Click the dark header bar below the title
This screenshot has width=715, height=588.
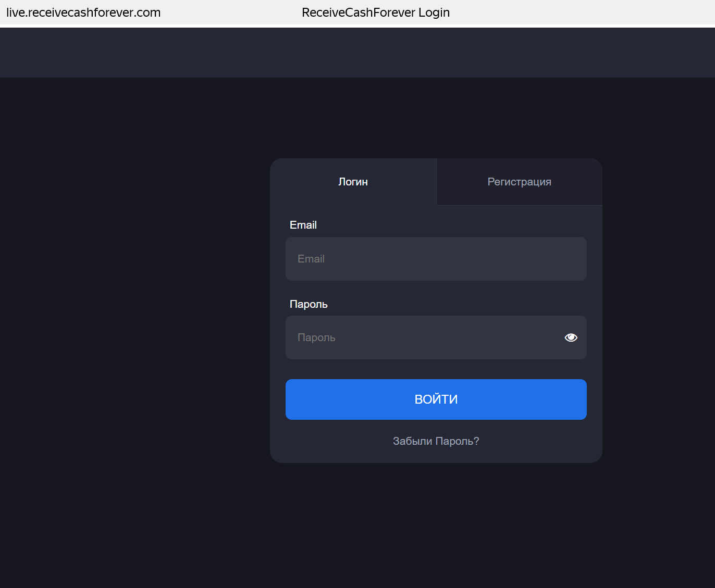358,53
